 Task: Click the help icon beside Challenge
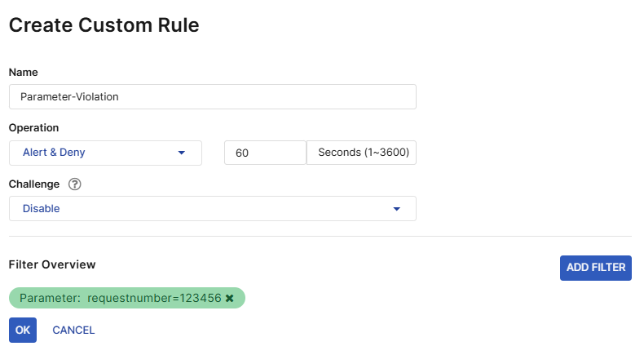point(75,184)
